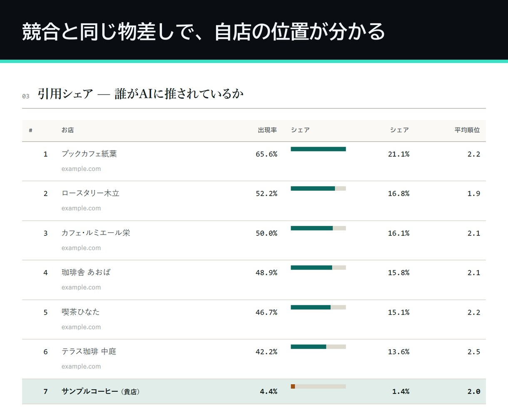This screenshot has height=420, width=508.
Task: Click average rank 2.1 for カフェ·ルミエール栄
Action: pos(474,233)
